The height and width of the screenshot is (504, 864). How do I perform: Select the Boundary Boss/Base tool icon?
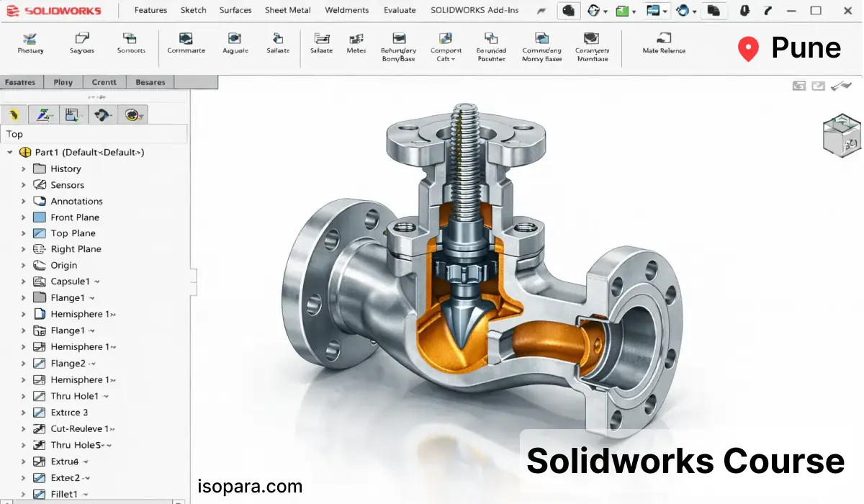(x=398, y=39)
